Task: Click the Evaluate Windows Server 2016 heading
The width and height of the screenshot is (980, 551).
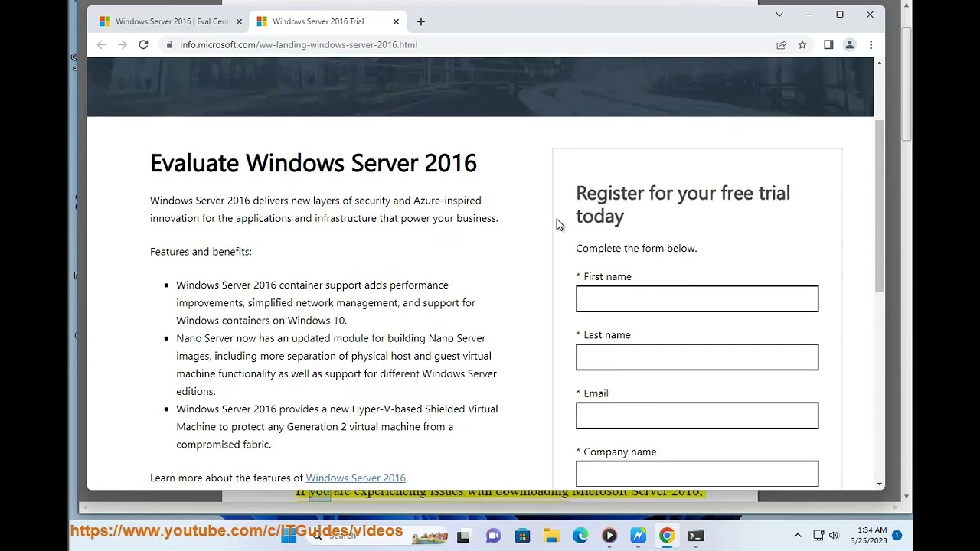Action: click(x=313, y=163)
